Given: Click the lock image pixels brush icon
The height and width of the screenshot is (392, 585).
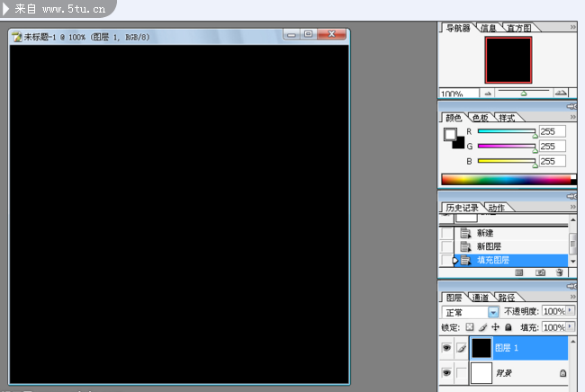Looking at the screenshot, I should click(x=482, y=327).
